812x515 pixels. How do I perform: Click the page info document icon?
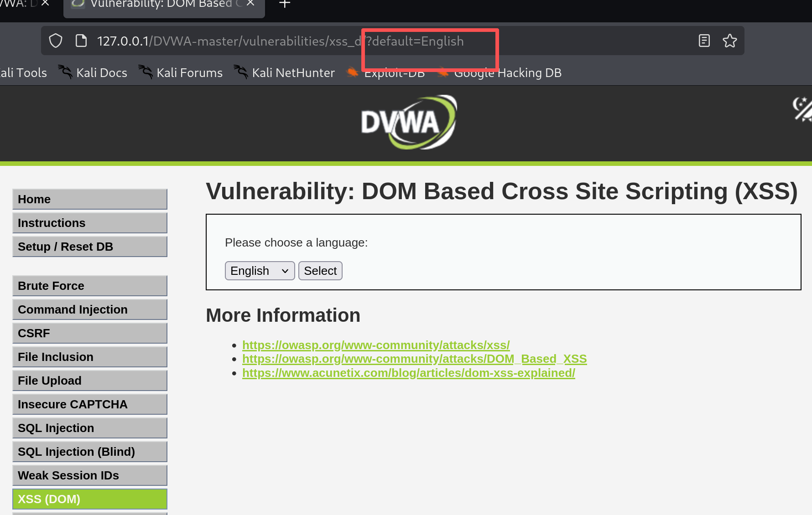pos(81,41)
